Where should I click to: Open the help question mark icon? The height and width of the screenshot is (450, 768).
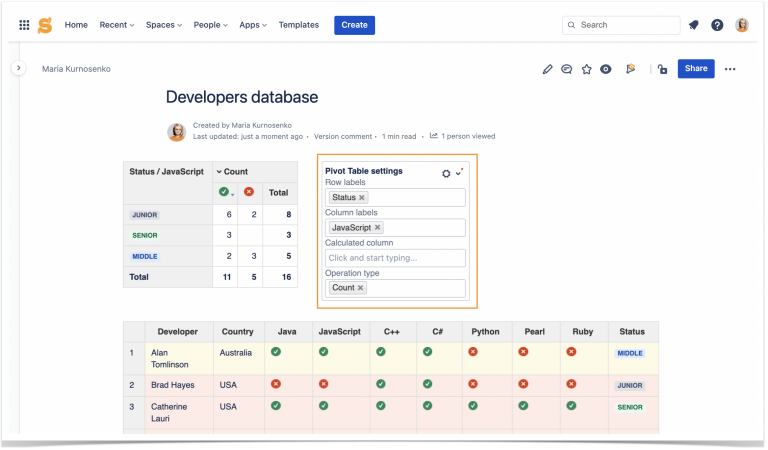pyautogui.click(x=717, y=25)
